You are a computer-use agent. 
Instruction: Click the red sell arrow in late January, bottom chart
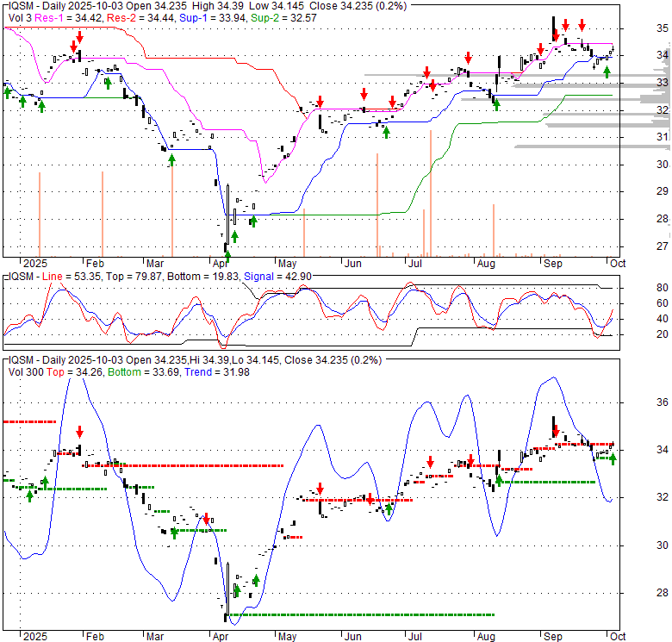pyautogui.click(x=80, y=432)
